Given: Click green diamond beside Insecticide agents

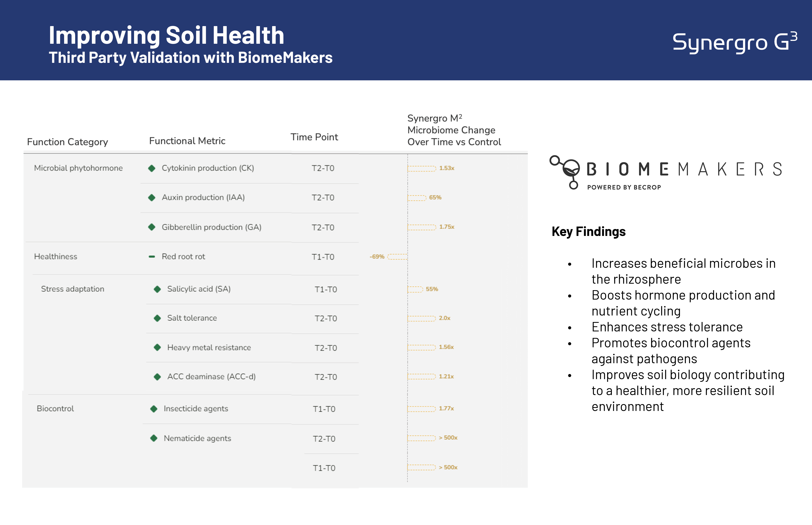Looking at the screenshot, I should (x=154, y=409).
